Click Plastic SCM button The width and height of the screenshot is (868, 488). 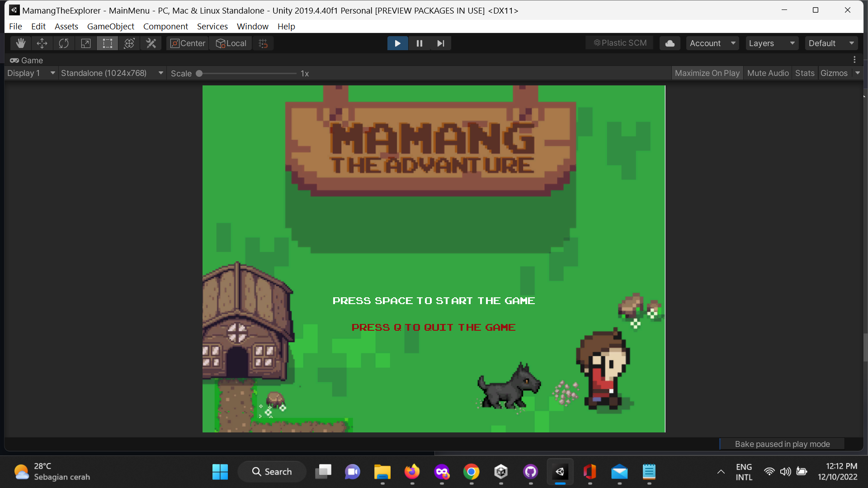(619, 43)
